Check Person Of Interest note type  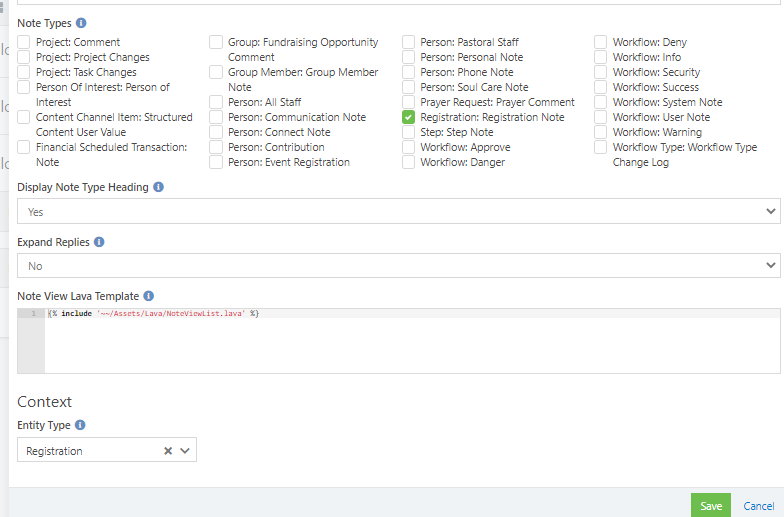(24, 87)
